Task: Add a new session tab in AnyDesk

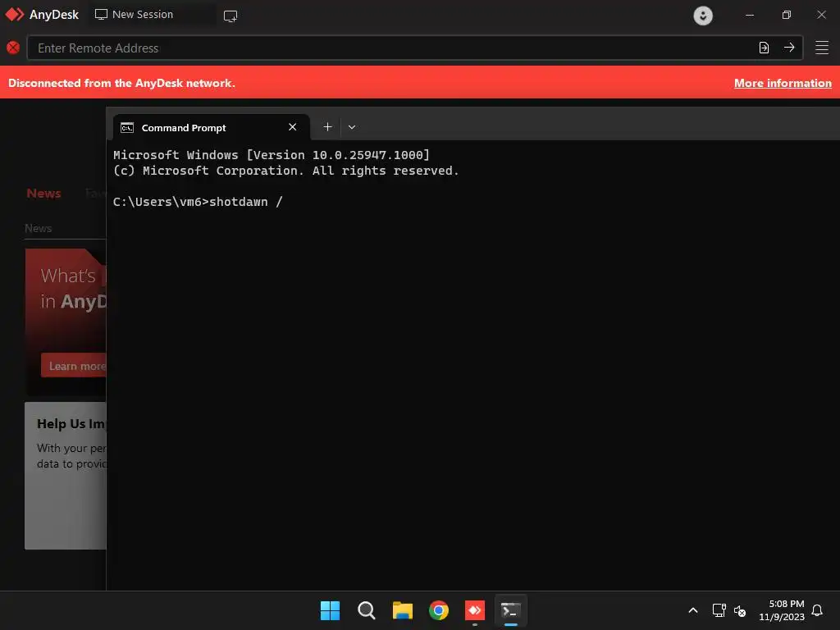Action: (x=231, y=16)
